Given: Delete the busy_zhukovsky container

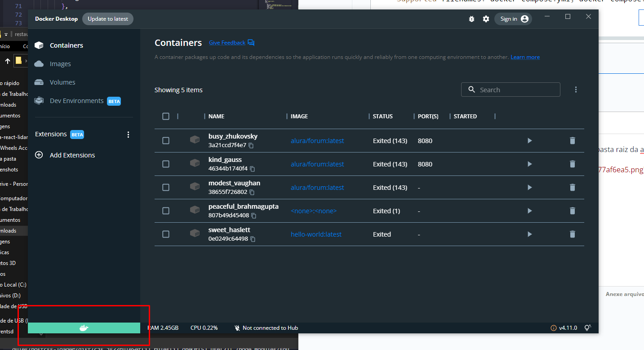Looking at the screenshot, I should tap(572, 140).
